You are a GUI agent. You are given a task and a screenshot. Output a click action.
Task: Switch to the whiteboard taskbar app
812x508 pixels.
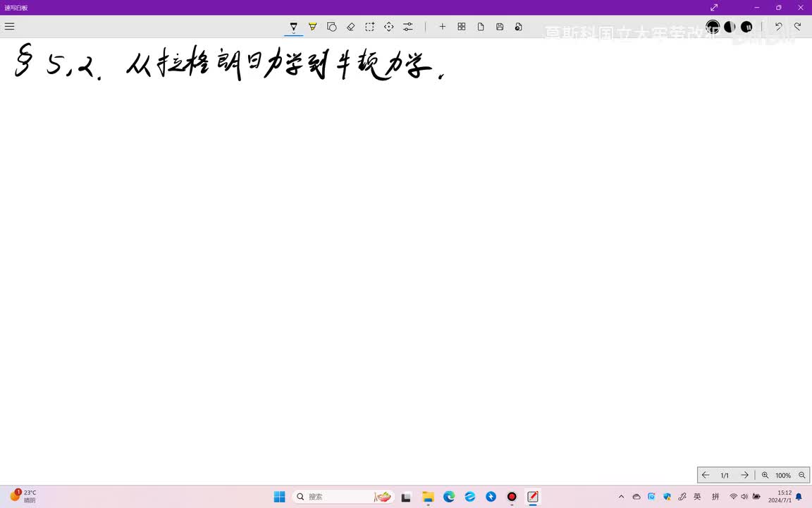click(533, 497)
